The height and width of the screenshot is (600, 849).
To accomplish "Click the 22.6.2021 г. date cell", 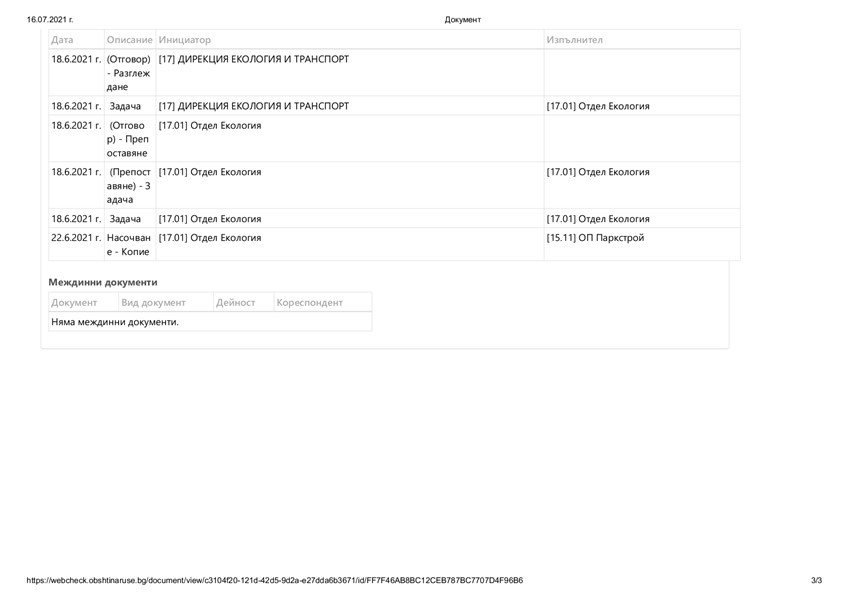I will pyautogui.click(x=76, y=238).
